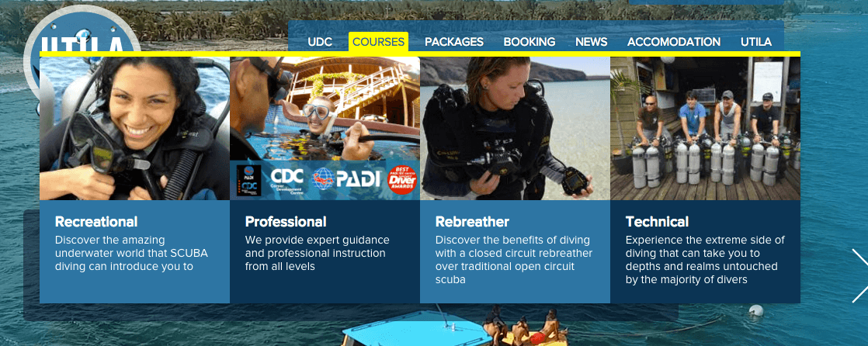868x346 pixels.
Task: Click the smiling diver Recreational photo
Action: pyautogui.click(x=134, y=128)
